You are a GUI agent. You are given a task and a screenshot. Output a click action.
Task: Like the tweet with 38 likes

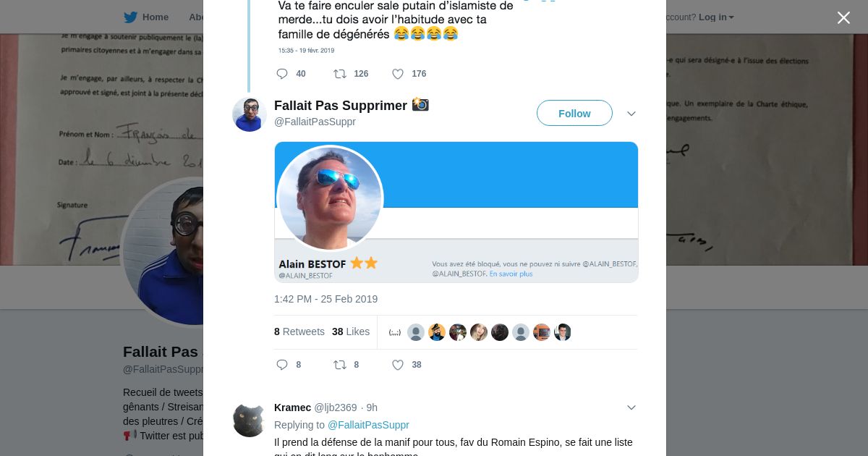398,365
